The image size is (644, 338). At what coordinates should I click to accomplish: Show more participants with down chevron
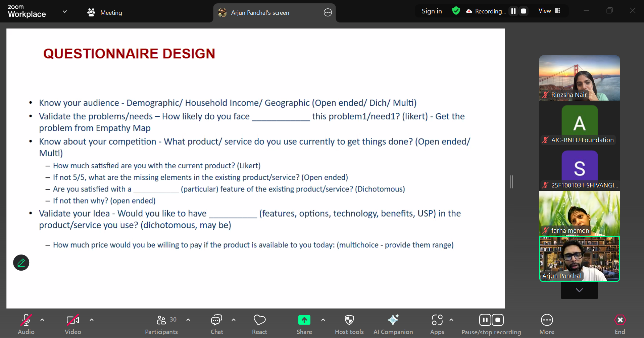click(579, 290)
